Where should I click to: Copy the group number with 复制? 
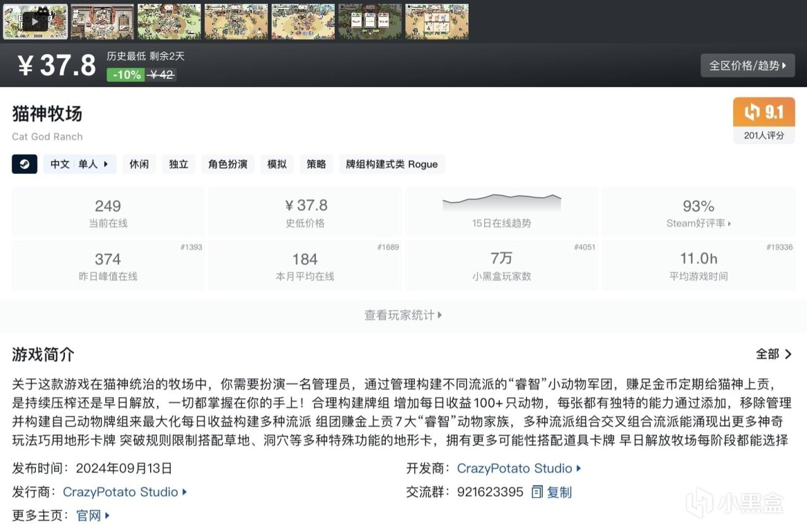click(x=552, y=492)
